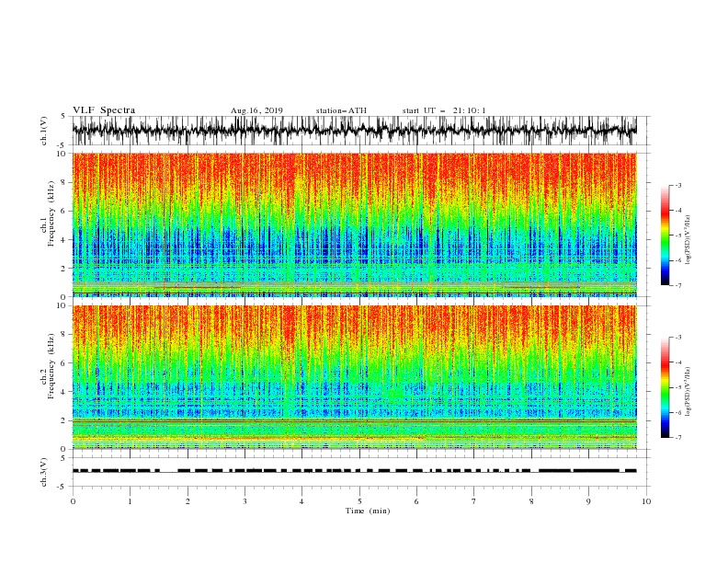Screen dimensions: 728x563
Task: Click the 'start UT = 21:10:1' label
Action: pyautogui.click(x=444, y=110)
